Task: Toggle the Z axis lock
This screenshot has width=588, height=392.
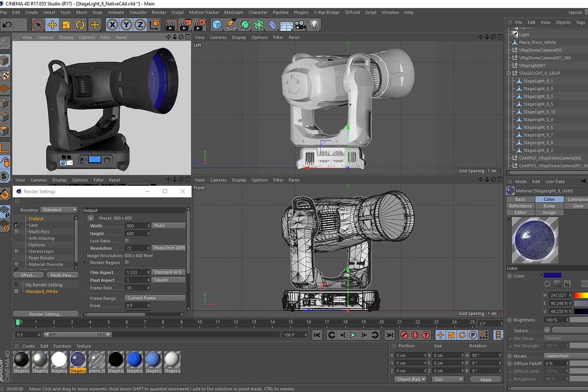Action: tap(140, 24)
